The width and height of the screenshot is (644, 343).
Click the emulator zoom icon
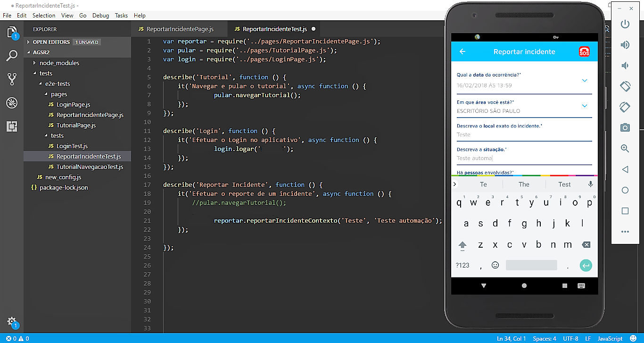pyautogui.click(x=625, y=149)
